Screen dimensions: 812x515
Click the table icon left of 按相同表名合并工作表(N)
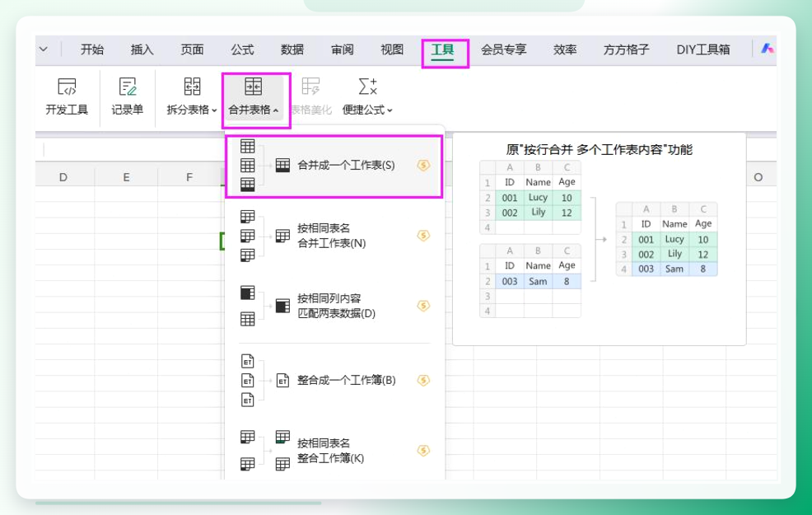[x=282, y=236]
